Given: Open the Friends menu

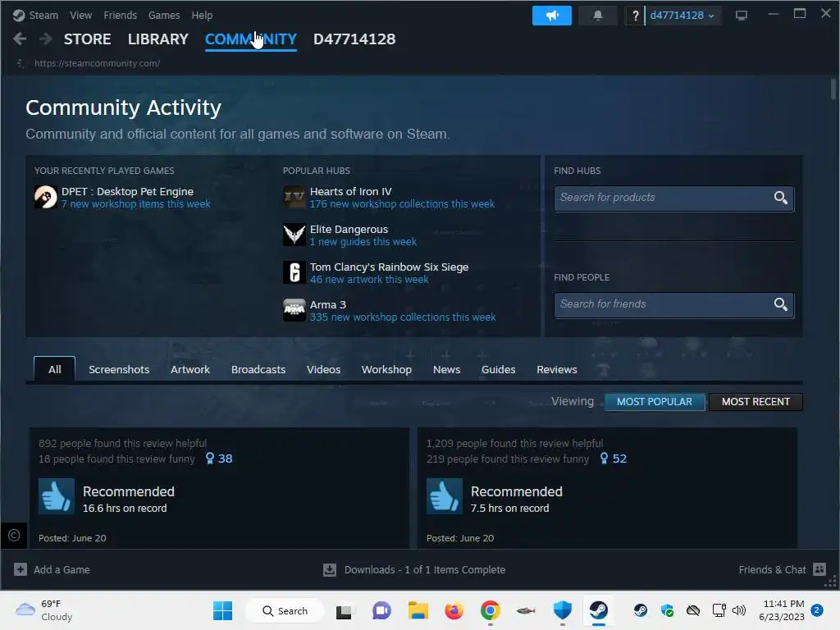Looking at the screenshot, I should [x=120, y=16].
